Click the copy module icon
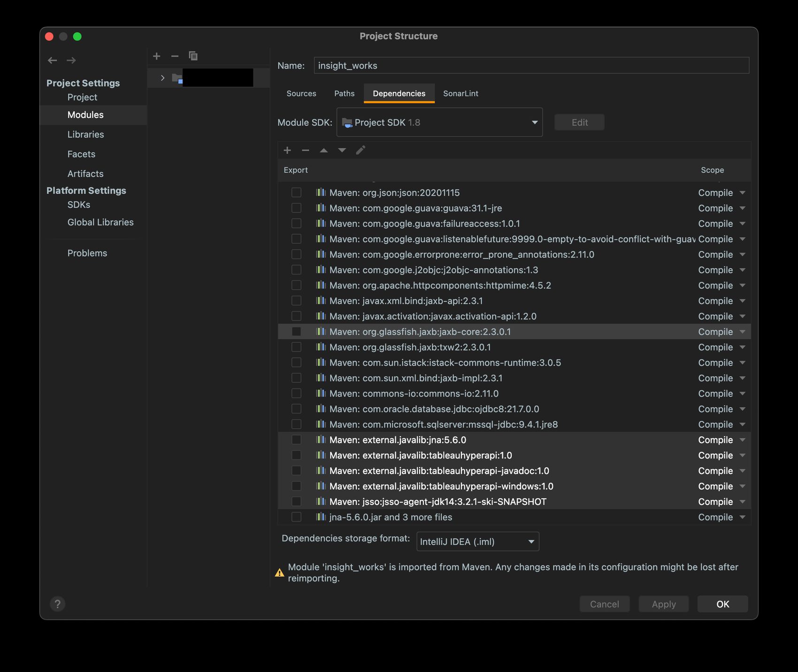This screenshot has height=672, width=798. tap(193, 56)
